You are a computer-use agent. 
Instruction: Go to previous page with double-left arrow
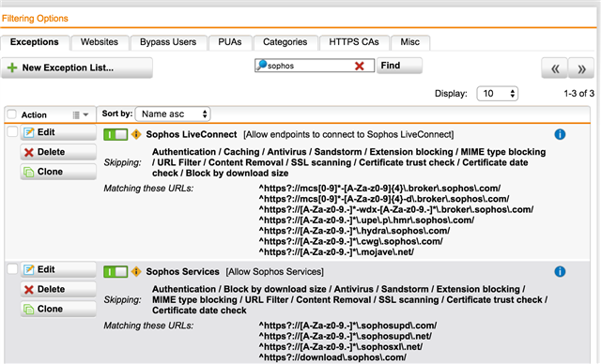pos(555,68)
